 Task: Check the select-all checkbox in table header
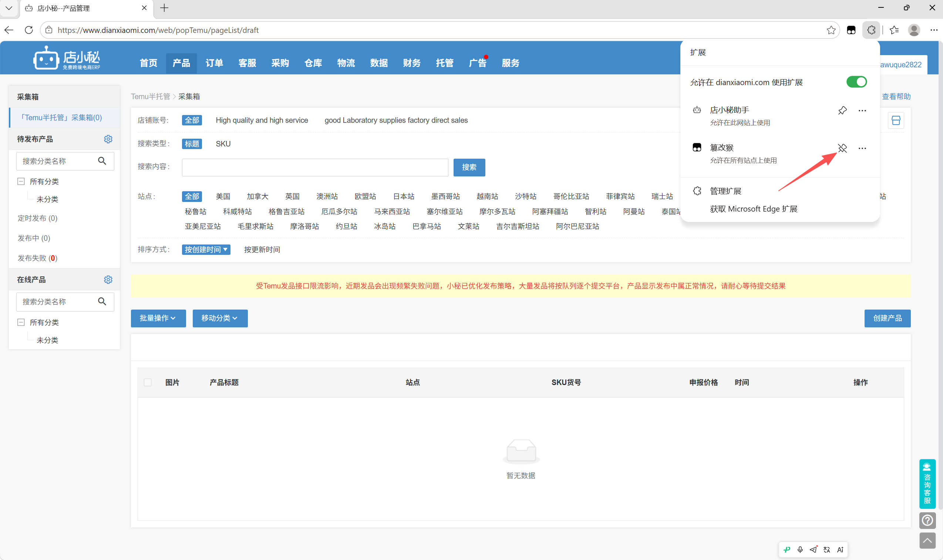point(148,382)
